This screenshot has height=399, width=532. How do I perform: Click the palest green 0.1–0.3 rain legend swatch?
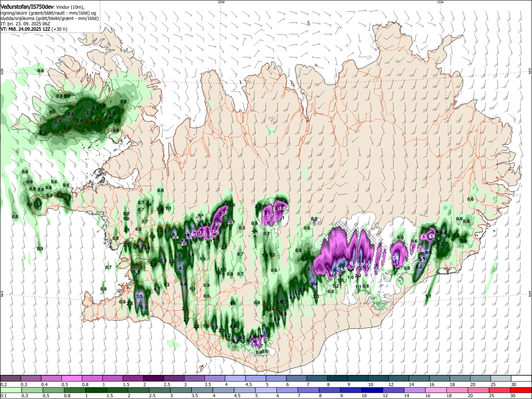pyautogui.click(x=10, y=390)
